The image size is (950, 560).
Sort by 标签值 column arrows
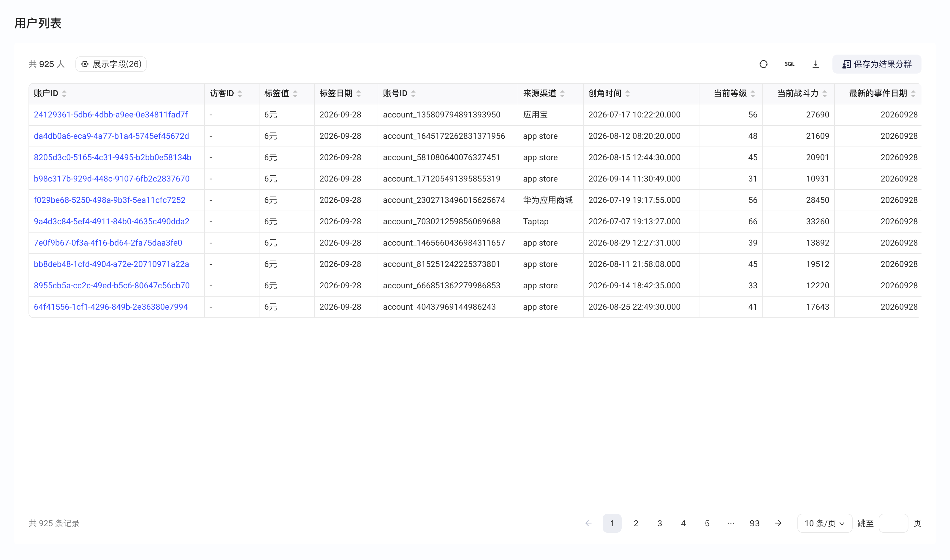pyautogui.click(x=295, y=94)
